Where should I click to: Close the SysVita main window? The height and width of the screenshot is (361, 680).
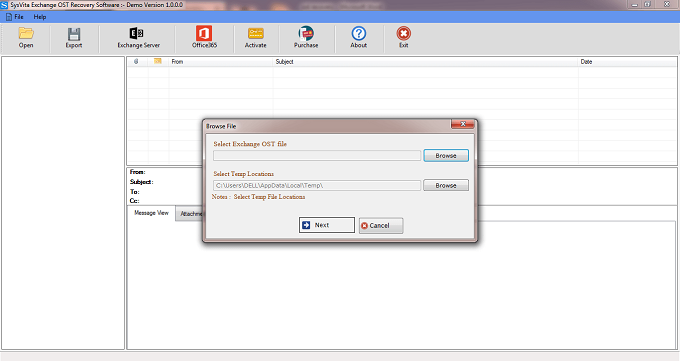(667, 5)
